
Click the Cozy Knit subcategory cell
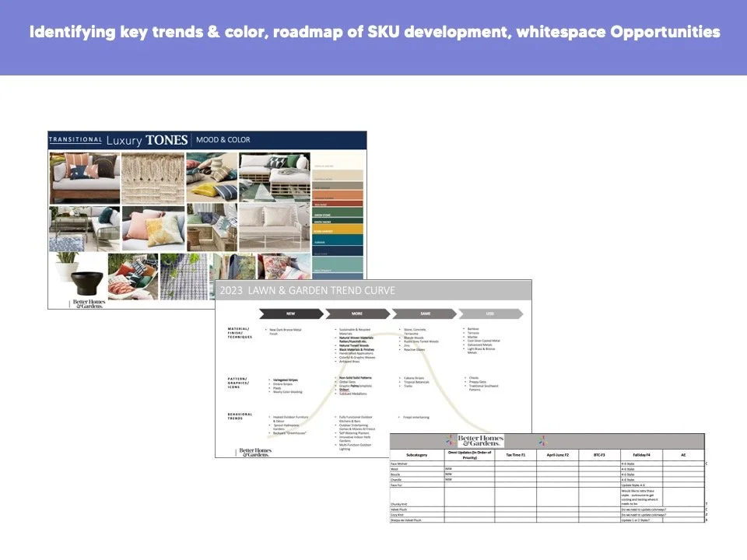point(417,515)
